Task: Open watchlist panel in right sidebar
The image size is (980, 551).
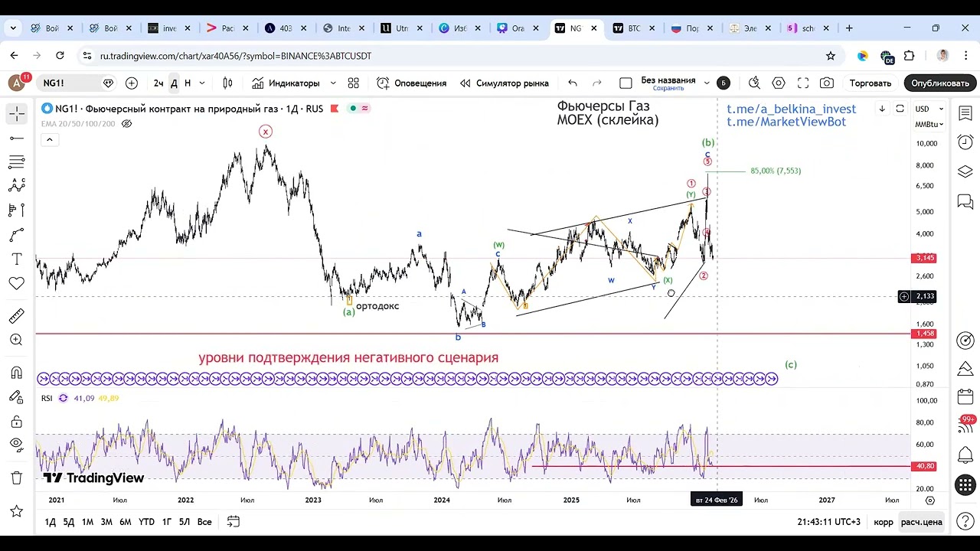Action: pos(965,114)
